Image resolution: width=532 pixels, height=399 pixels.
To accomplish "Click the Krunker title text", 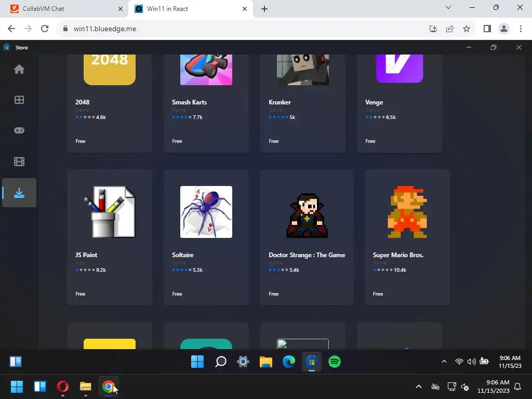I will point(280,102).
